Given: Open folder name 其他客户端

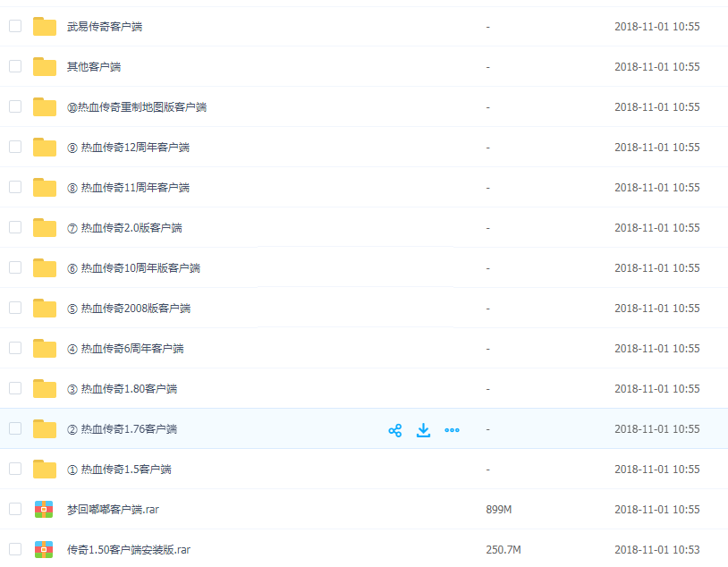Looking at the screenshot, I should (x=94, y=67).
